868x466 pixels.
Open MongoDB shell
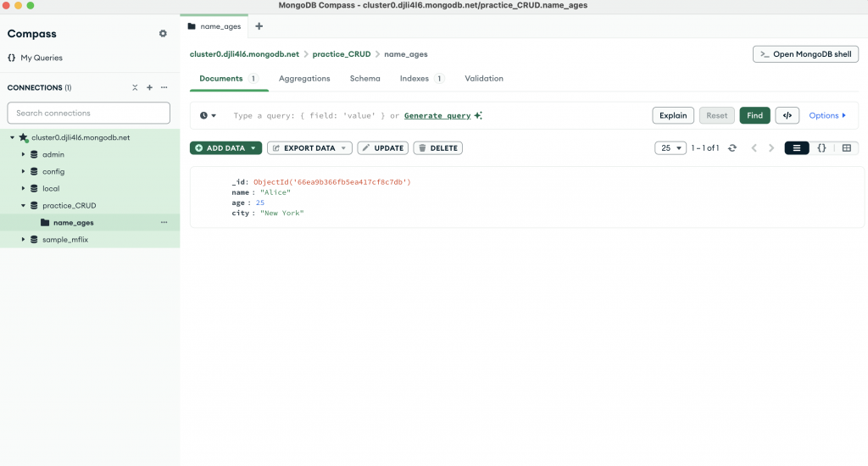click(805, 53)
